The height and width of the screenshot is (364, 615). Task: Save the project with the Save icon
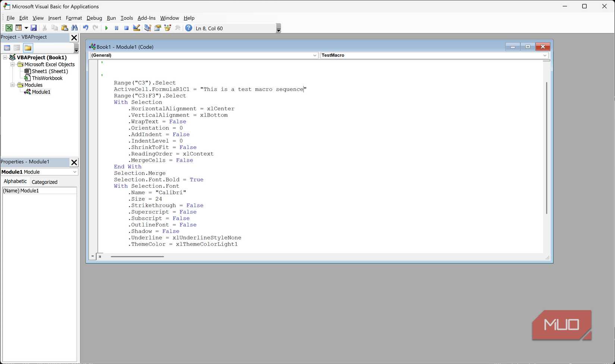click(34, 28)
